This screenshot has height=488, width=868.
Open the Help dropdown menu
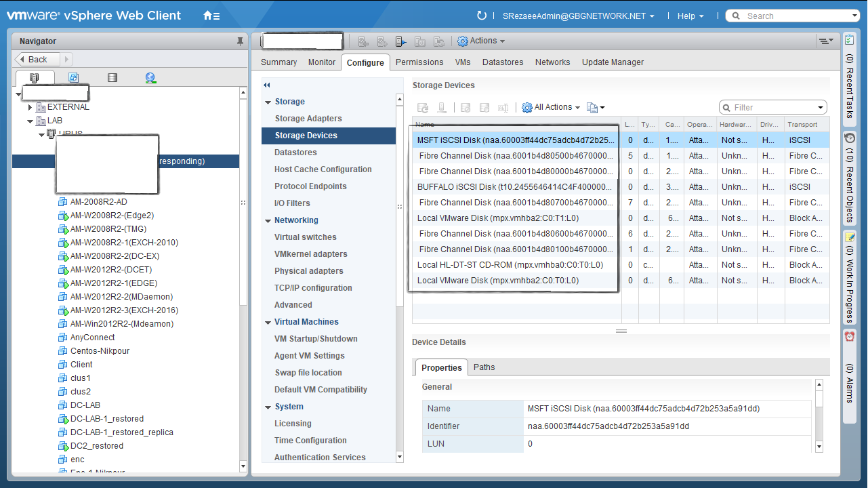[690, 16]
